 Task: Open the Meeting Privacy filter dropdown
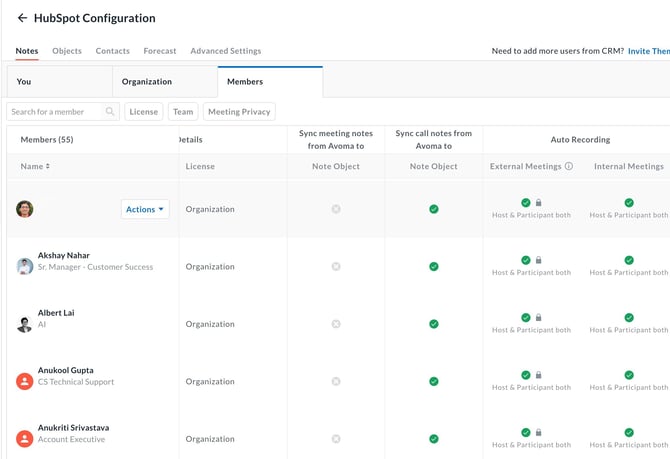[239, 112]
